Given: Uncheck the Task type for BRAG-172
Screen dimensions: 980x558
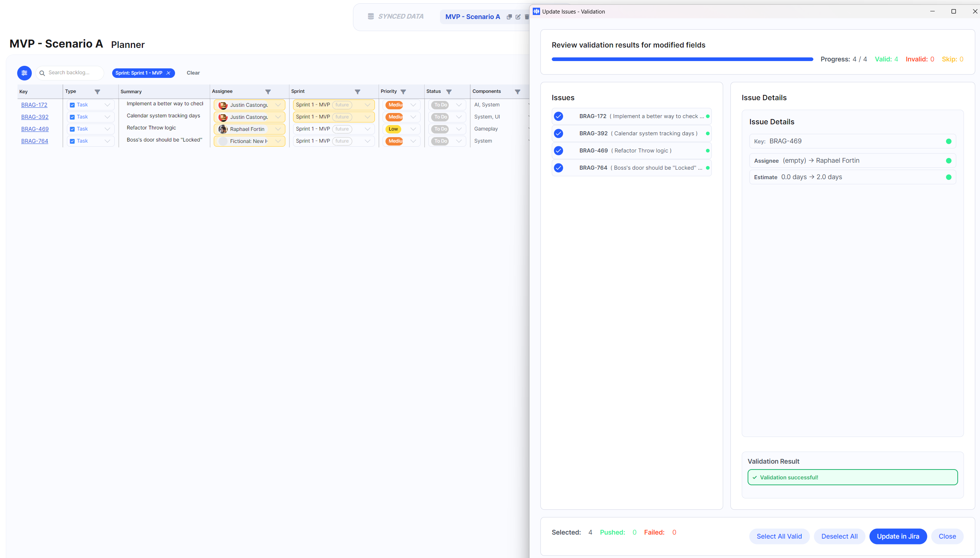Looking at the screenshot, I should (x=72, y=104).
